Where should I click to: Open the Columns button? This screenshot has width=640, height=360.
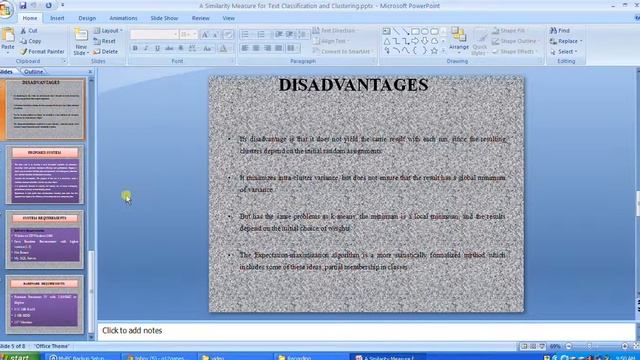[292, 48]
